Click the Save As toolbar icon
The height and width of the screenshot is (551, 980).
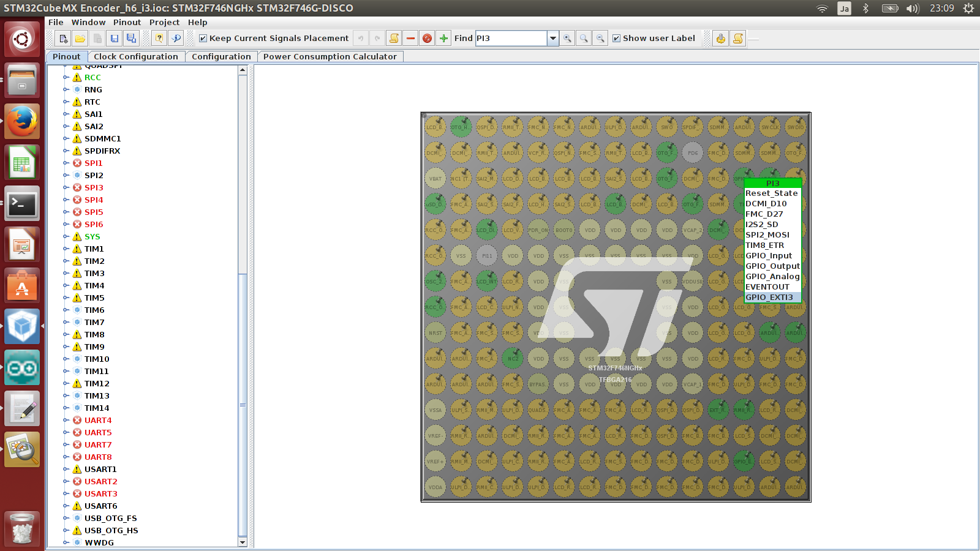[x=131, y=39]
